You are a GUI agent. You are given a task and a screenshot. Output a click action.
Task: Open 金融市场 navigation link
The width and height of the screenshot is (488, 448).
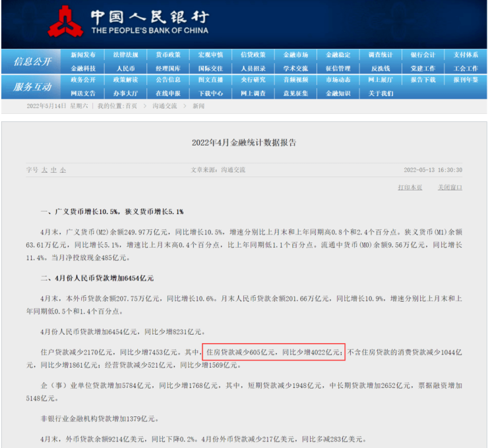[x=295, y=55]
